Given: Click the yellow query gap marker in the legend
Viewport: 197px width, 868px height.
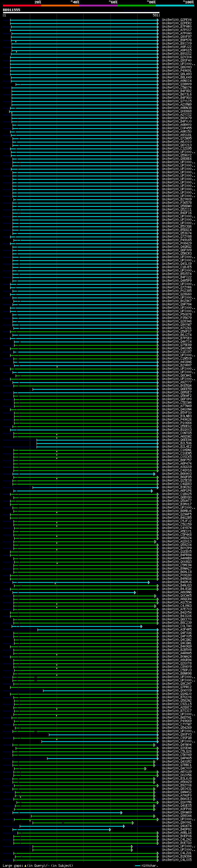Looking at the screenshot, I should (25, 865).
